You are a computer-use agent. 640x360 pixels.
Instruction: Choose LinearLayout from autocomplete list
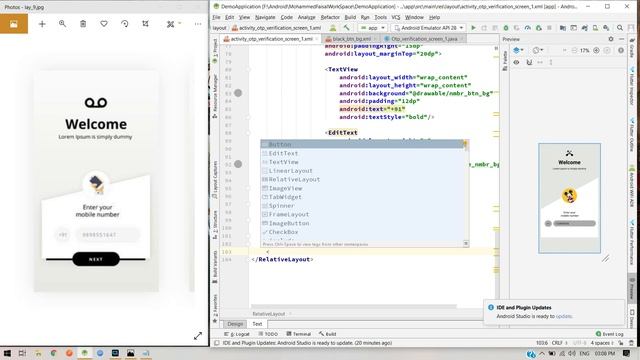pos(362,171)
